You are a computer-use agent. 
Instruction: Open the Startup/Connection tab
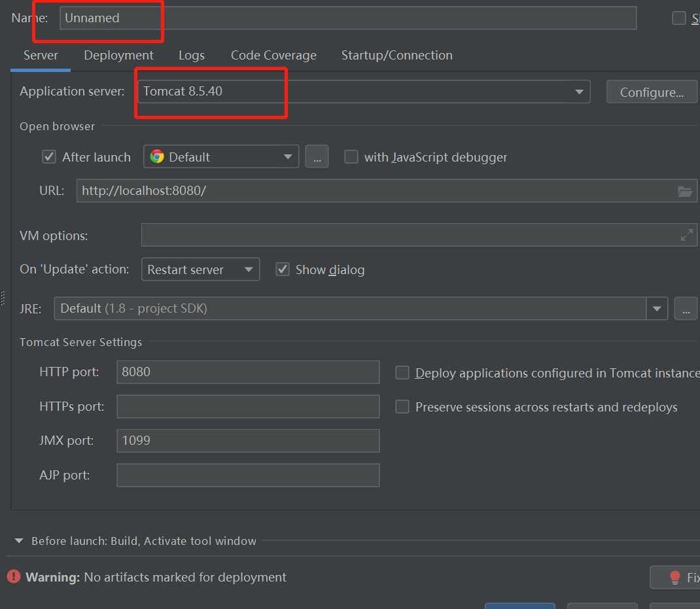tap(397, 56)
